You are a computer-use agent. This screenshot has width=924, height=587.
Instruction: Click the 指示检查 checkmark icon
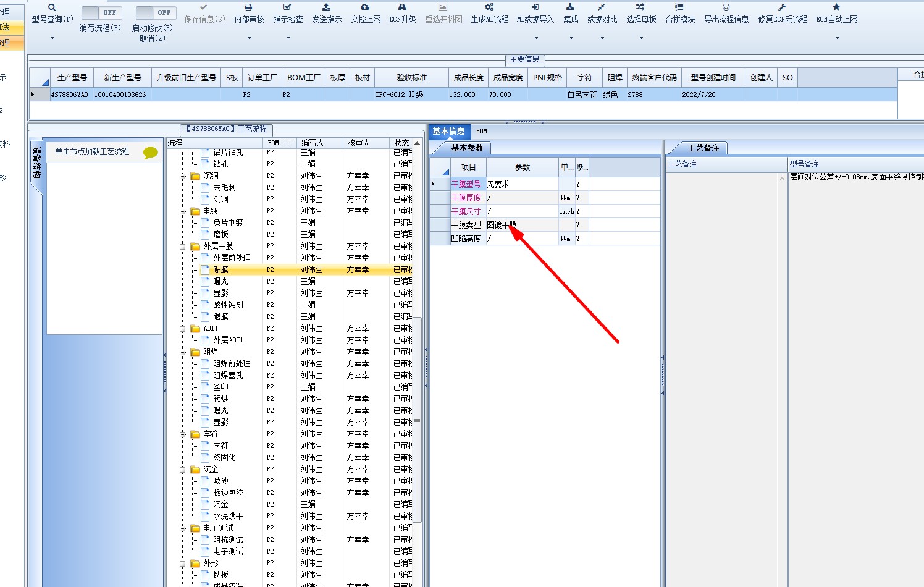point(287,7)
